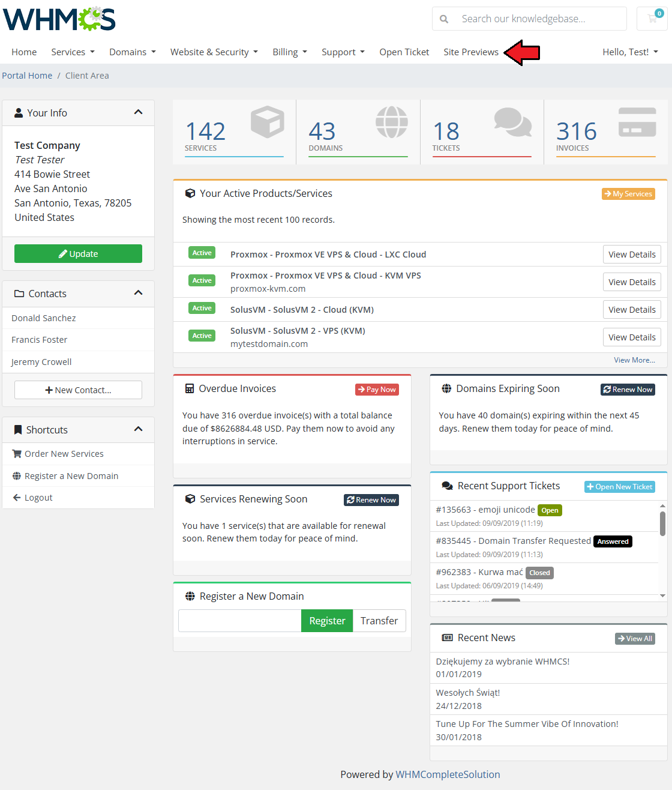View Details for proxmox-kvm.com service
This screenshot has width=672, height=790.
(632, 282)
